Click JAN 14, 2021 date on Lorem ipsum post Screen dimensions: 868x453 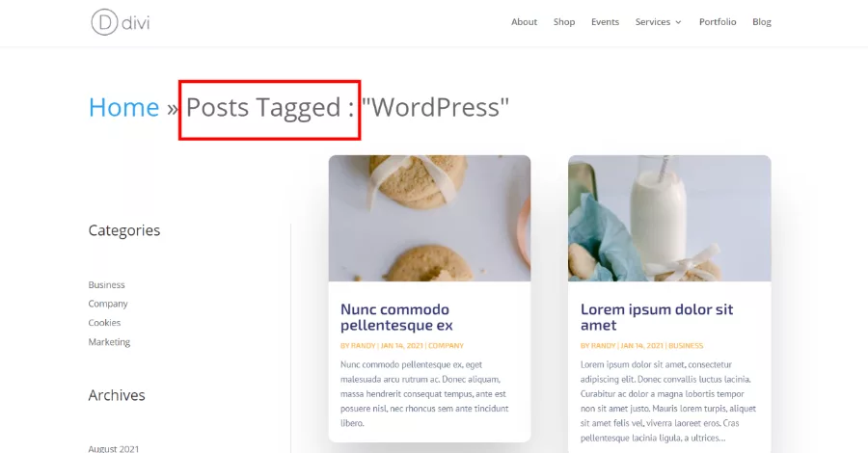tap(642, 346)
